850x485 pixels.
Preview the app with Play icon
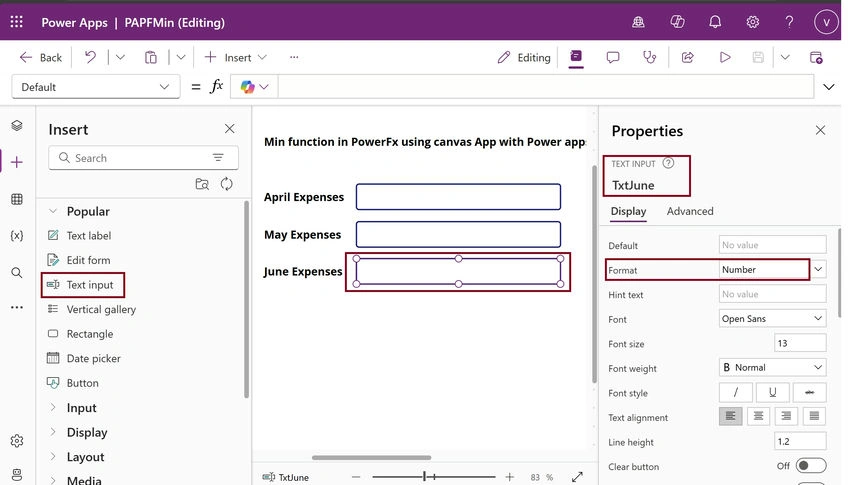(725, 57)
